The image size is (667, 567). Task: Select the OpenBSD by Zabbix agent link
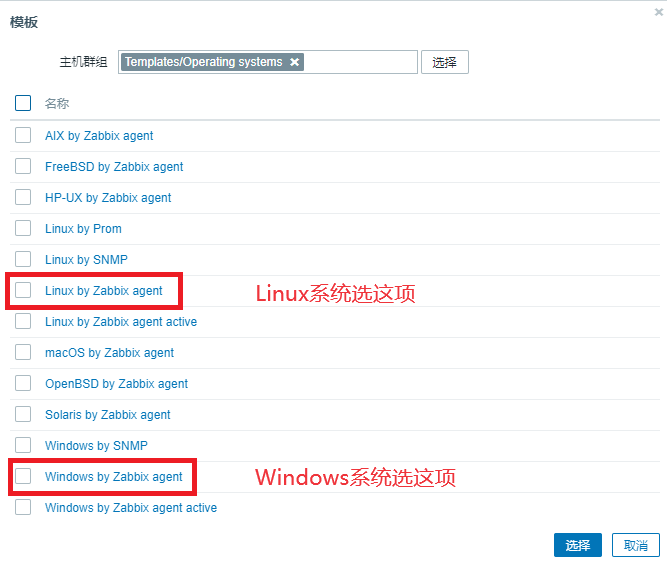point(117,384)
